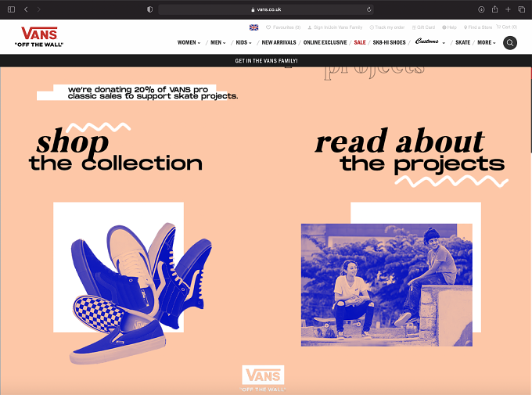532x395 pixels.
Task: Click the privacy shield icon
Action: [149, 9]
